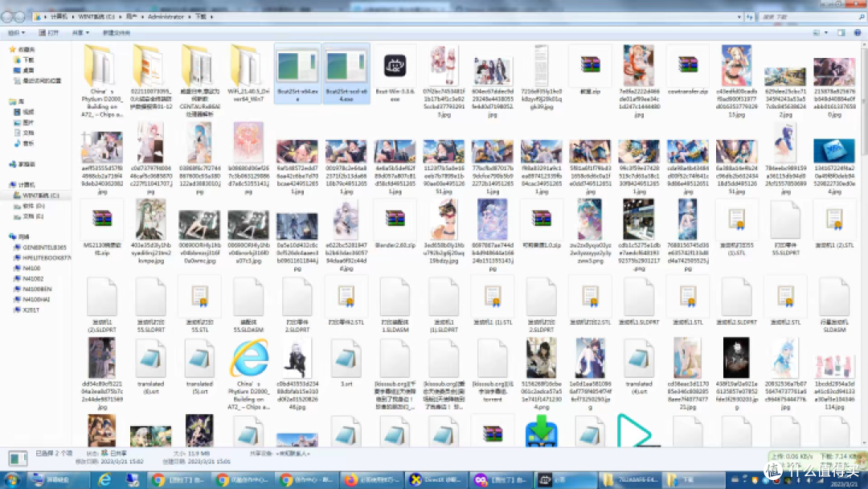Select Favorites in the navigation pane
Screen dimensions: 868x489
coord(23,49)
